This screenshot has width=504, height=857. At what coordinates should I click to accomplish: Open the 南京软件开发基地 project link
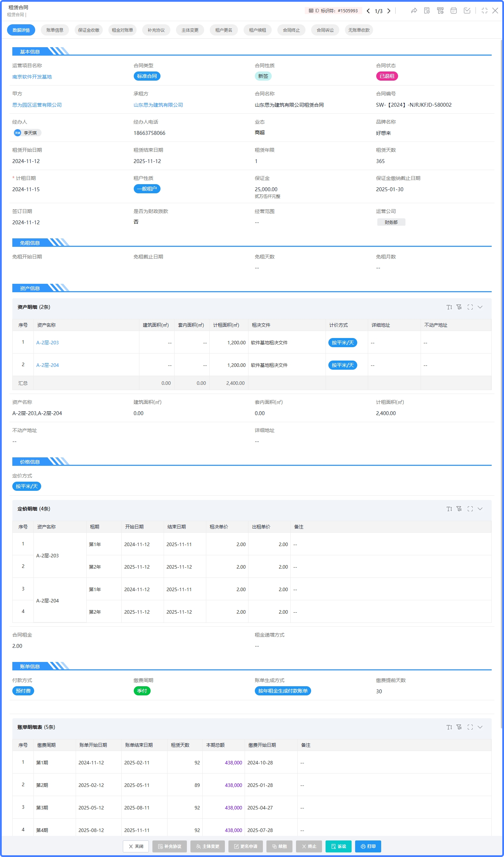pos(32,77)
